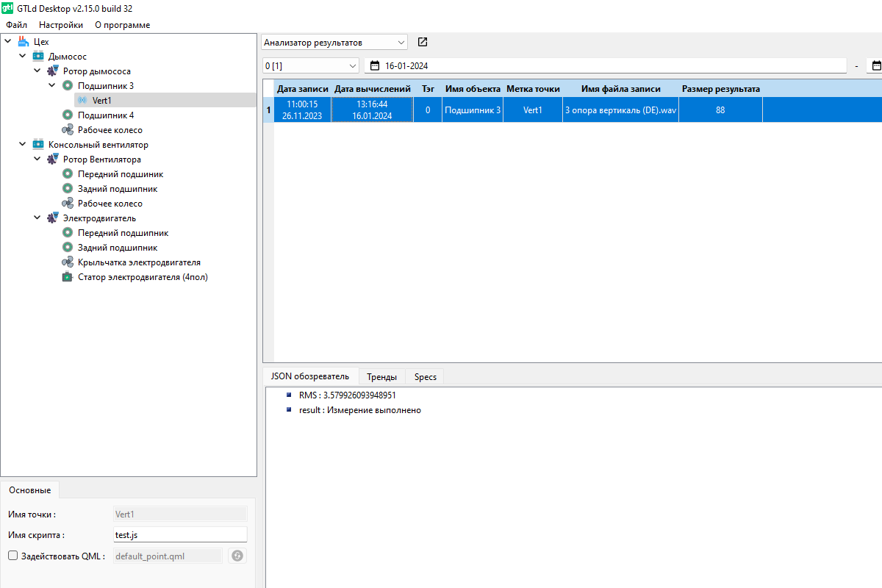Click the Крыльчатка электродвигателя fan icon
The height and width of the screenshot is (588, 882).
click(68, 262)
